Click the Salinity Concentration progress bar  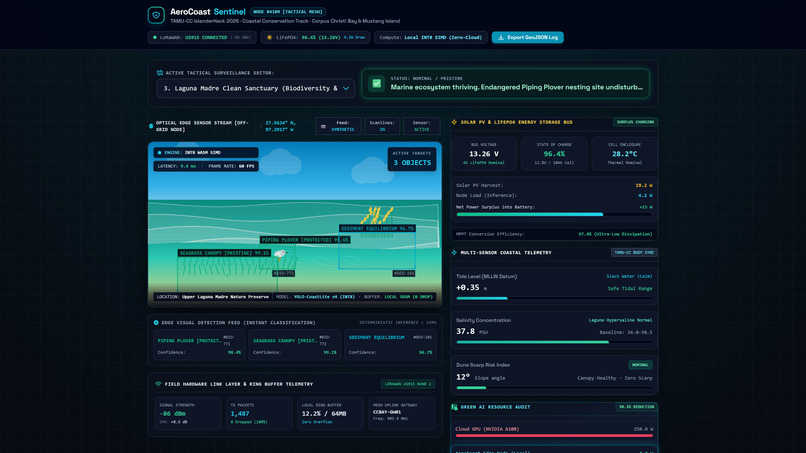coord(554,342)
